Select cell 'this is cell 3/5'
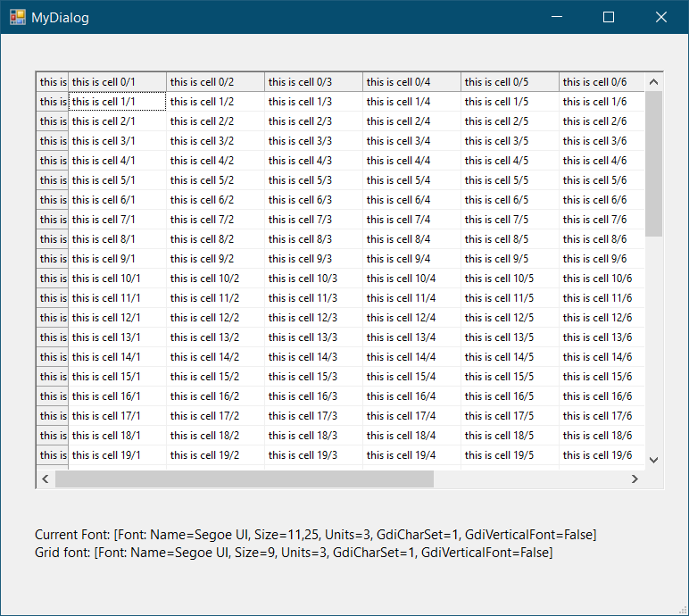Image resolution: width=689 pixels, height=616 pixels. 511,141
